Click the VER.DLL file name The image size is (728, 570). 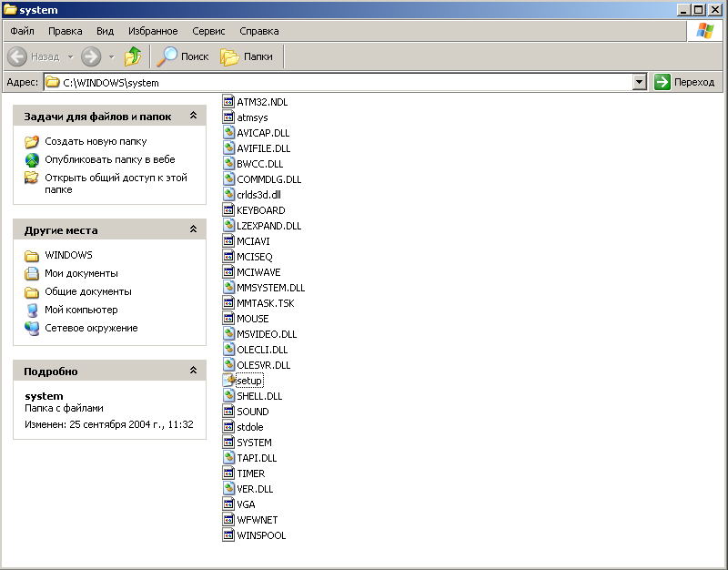[255, 489]
